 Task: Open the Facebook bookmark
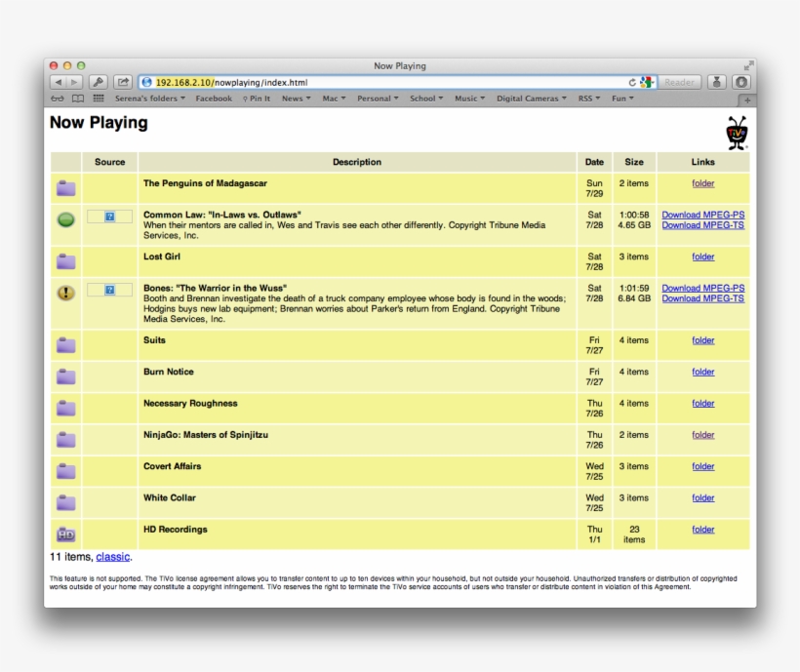tap(214, 99)
